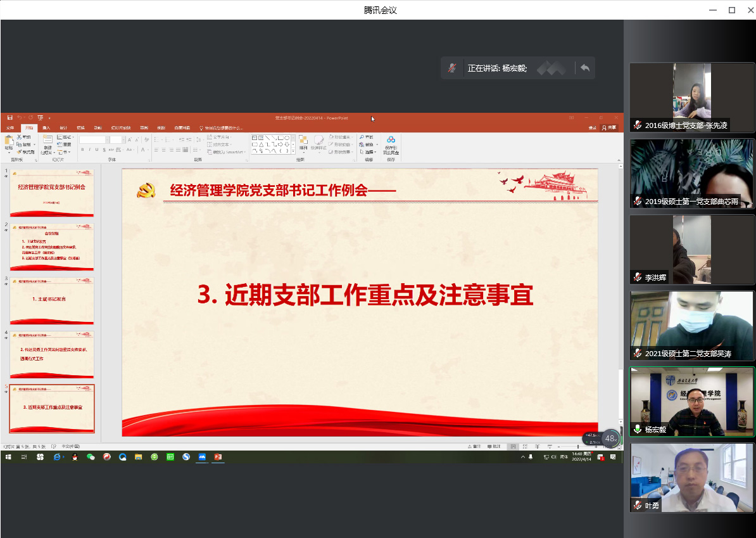The width and height of the screenshot is (756, 538).
Task: Click the Save icon in PowerPoint quick access
Action: coord(9,118)
